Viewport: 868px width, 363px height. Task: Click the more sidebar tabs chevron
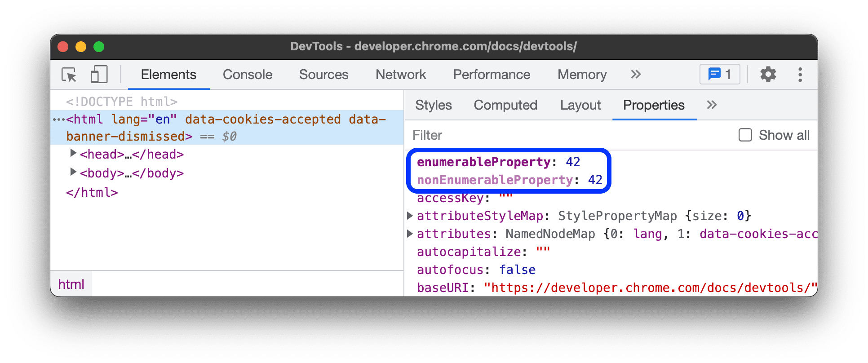712,105
